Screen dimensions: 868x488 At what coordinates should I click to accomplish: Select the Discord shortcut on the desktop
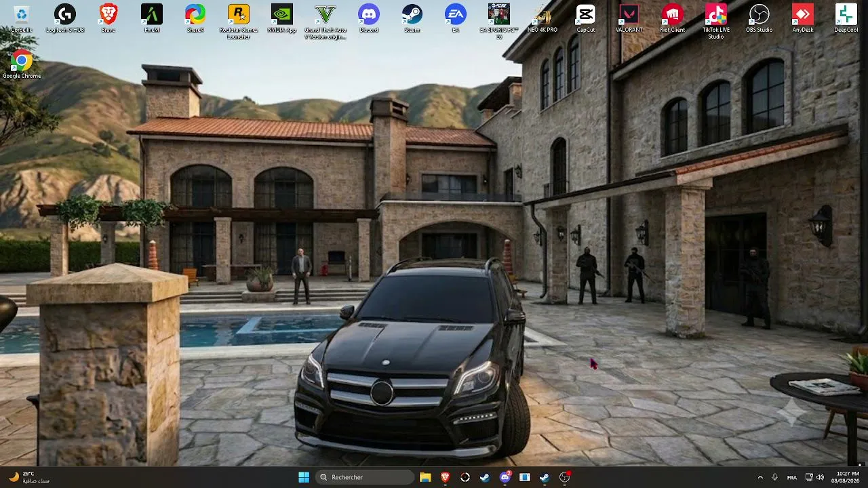click(369, 18)
